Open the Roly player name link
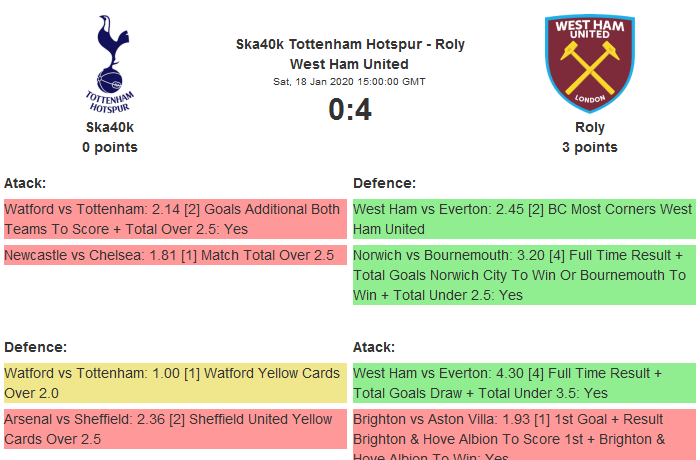The width and height of the screenshot is (700, 460). tap(590, 127)
